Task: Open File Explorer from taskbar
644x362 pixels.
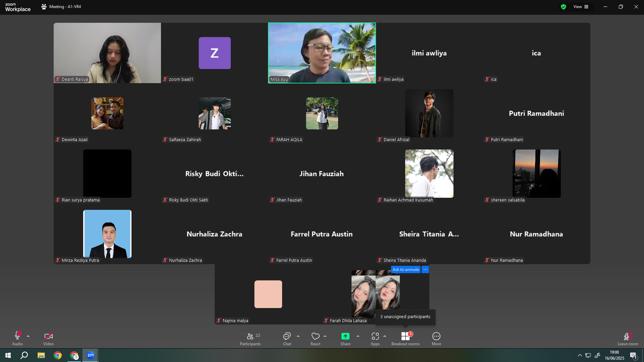Action: (x=41, y=355)
